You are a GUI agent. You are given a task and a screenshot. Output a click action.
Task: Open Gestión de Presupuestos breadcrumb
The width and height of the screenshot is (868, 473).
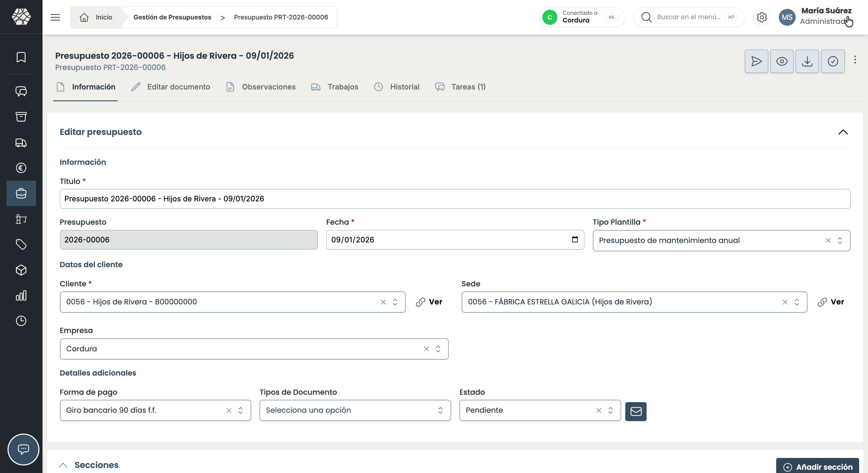point(172,17)
